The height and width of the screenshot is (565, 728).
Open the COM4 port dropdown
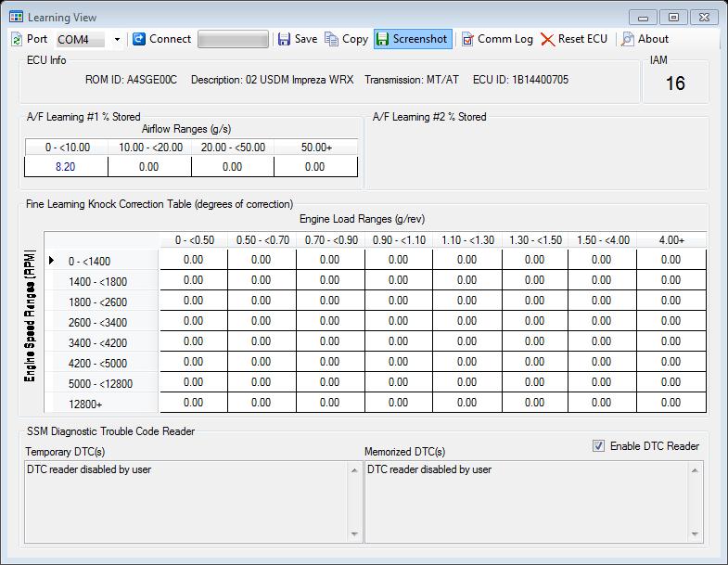click(x=117, y=39)
